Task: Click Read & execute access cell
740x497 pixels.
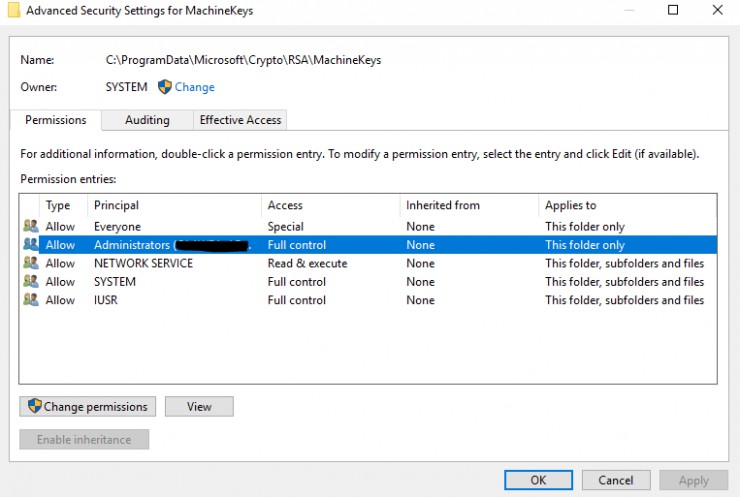Action: [307, 263]
